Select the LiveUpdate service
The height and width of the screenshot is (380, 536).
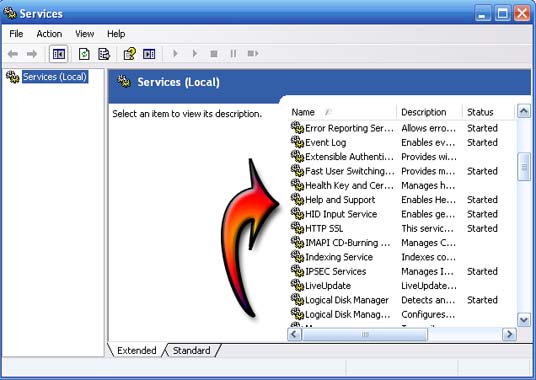[x=402, y=286]
